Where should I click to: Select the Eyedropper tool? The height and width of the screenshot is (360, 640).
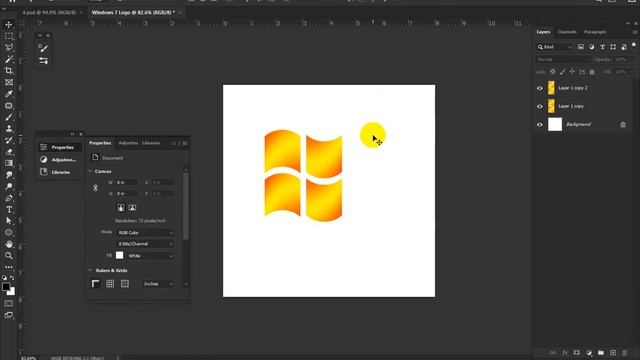pyautogui.click(x=9, y=94)
